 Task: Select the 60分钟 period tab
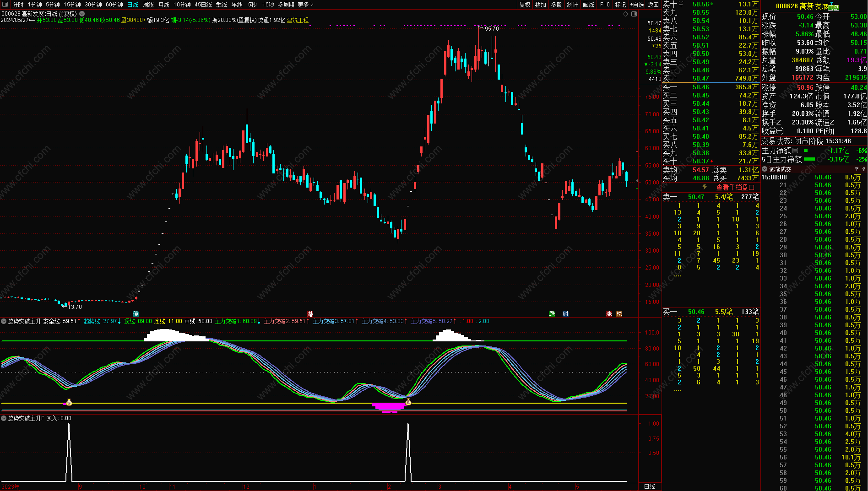click(x=114, y=5)
